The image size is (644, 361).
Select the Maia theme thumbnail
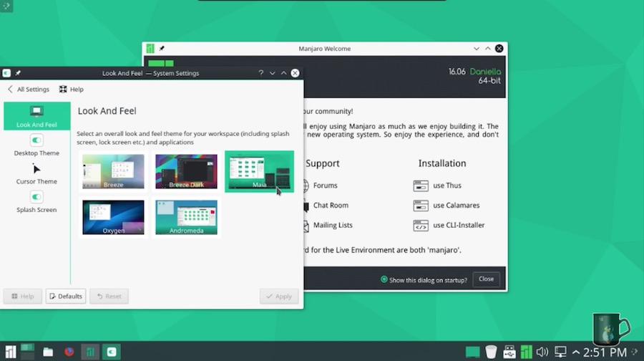click(x=259, y=171)
